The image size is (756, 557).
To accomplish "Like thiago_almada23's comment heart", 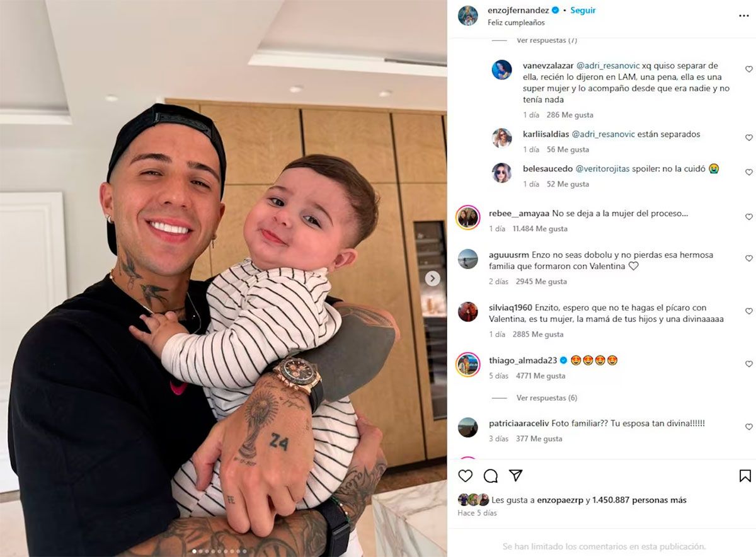I will (x=749, y=364).
